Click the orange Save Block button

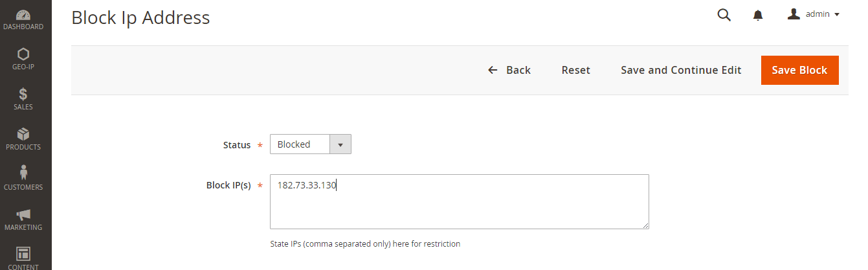point(799,70)
